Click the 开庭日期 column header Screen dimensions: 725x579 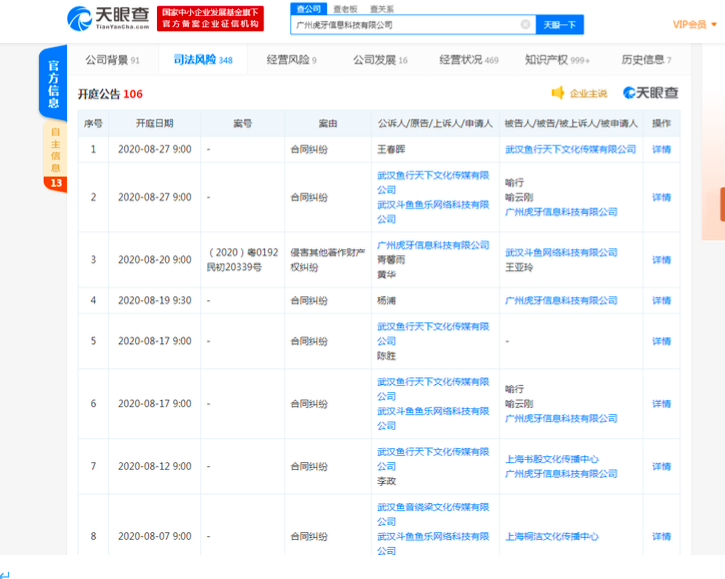[154, 123]
